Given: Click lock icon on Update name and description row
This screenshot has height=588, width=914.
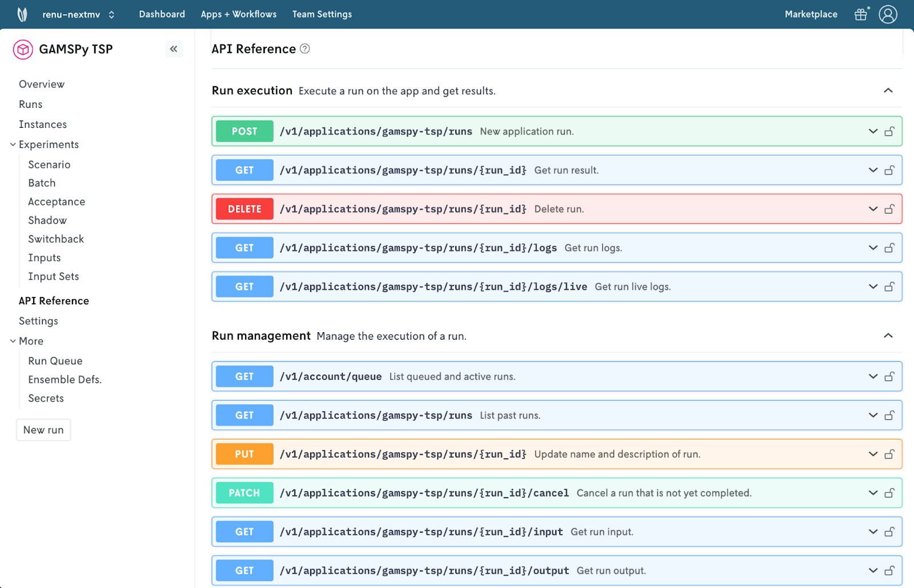Looking at the screenshot, I should (889, 454).
